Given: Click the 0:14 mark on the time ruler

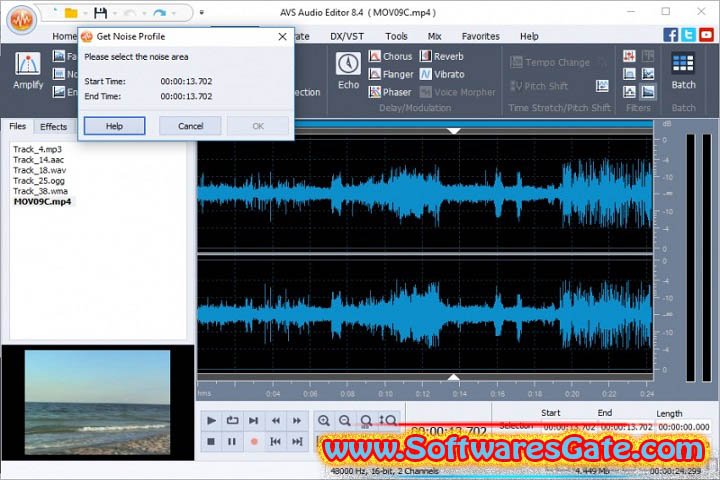Looking at the screenshot, I should pos(460,394).
